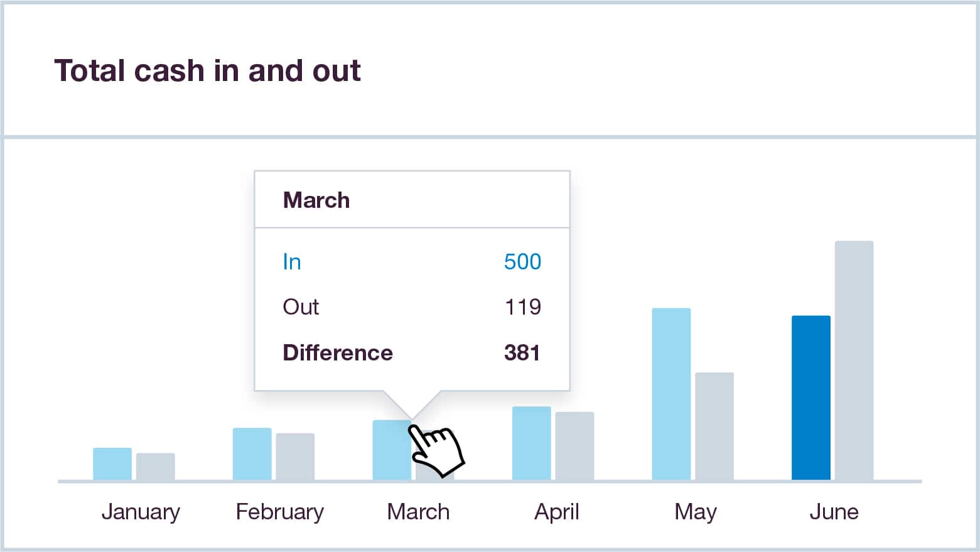The image size is (980, 552).
Task: Select the June axis label
Action: pyautogui.click(x=834, y=512)
